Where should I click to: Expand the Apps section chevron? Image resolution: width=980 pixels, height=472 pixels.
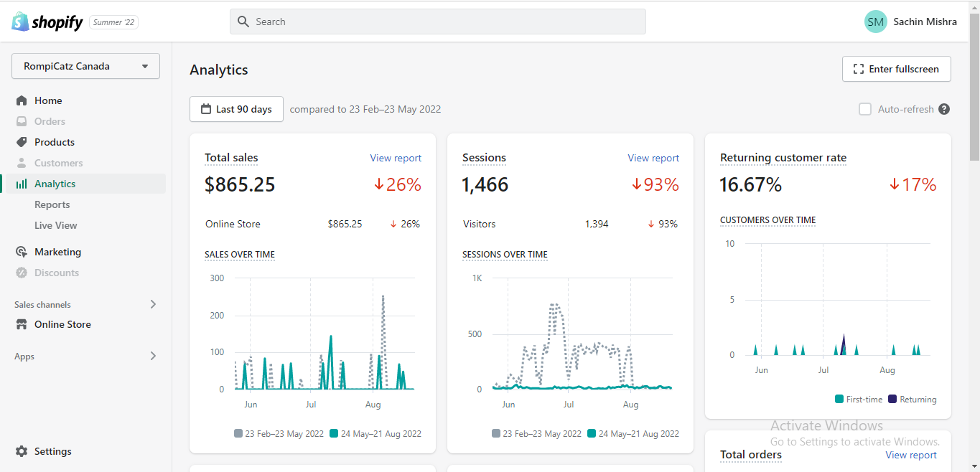click(x=153, y=356)
